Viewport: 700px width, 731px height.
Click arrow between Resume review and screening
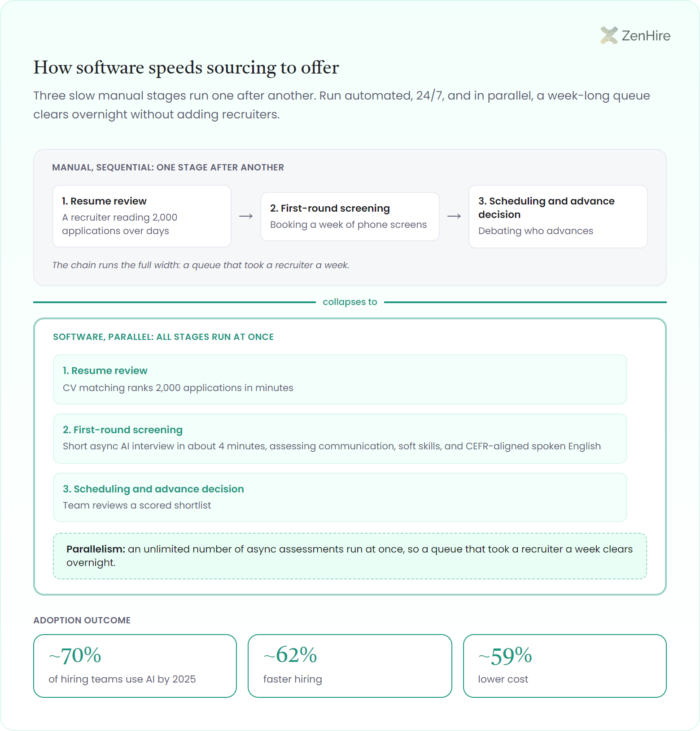246,217
